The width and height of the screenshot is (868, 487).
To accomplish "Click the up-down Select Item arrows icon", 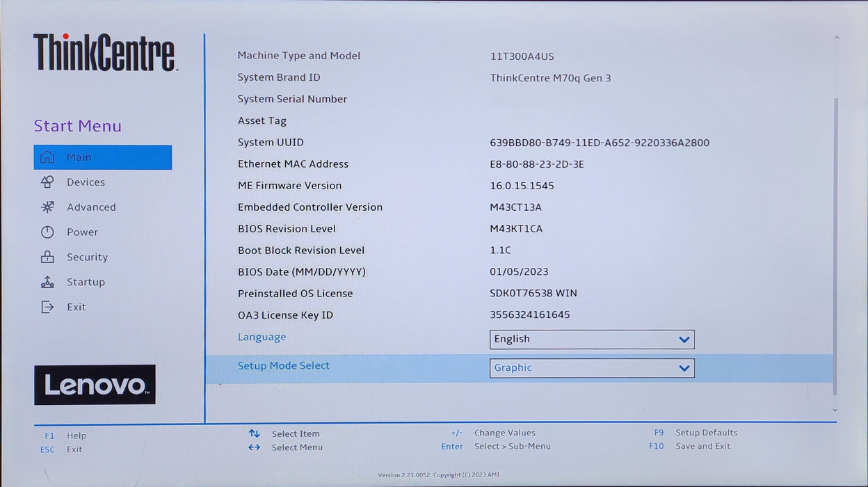I will pyautogui.click(x=255, y=433).
